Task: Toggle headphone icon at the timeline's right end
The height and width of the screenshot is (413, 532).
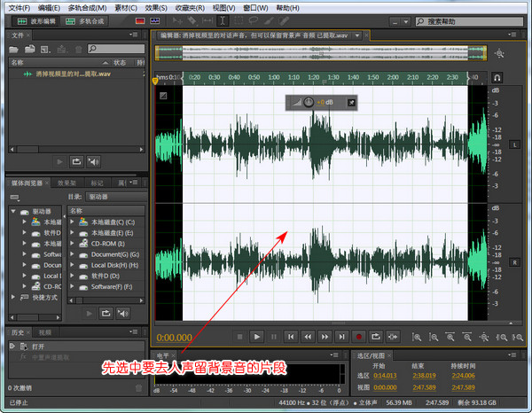Action: [x=497, y=78]
